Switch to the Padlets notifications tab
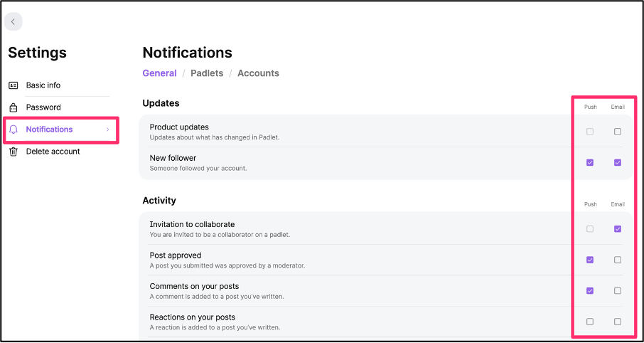644x343 pixels. (x=207, y=73)
